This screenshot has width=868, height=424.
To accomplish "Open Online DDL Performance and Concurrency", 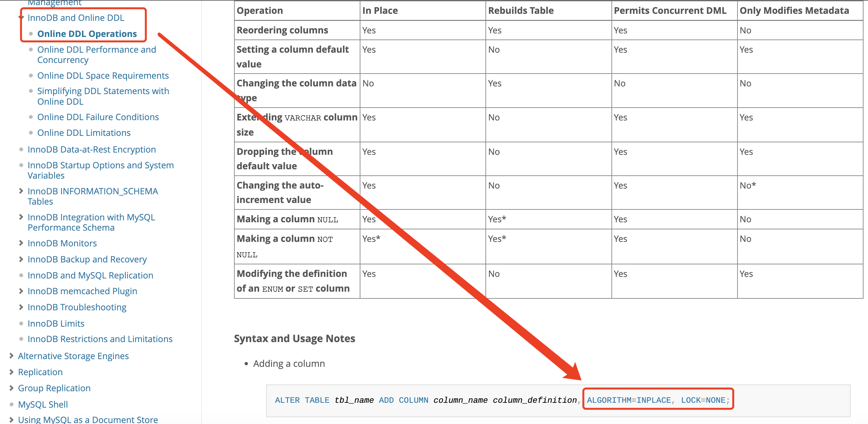I will [x=96, y=54].
